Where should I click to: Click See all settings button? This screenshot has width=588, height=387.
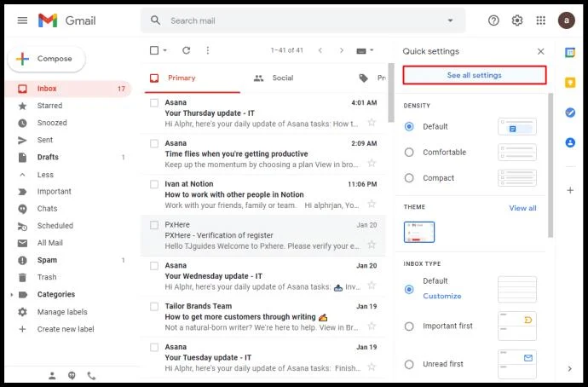pyautogui.click(x=475, y=75)
